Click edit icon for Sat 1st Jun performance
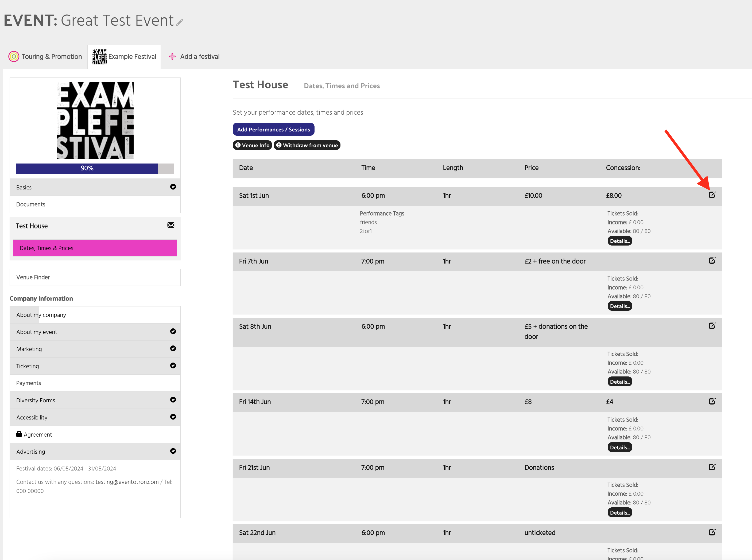Viewport: 752px width, 560px height. tap(712, 195)
